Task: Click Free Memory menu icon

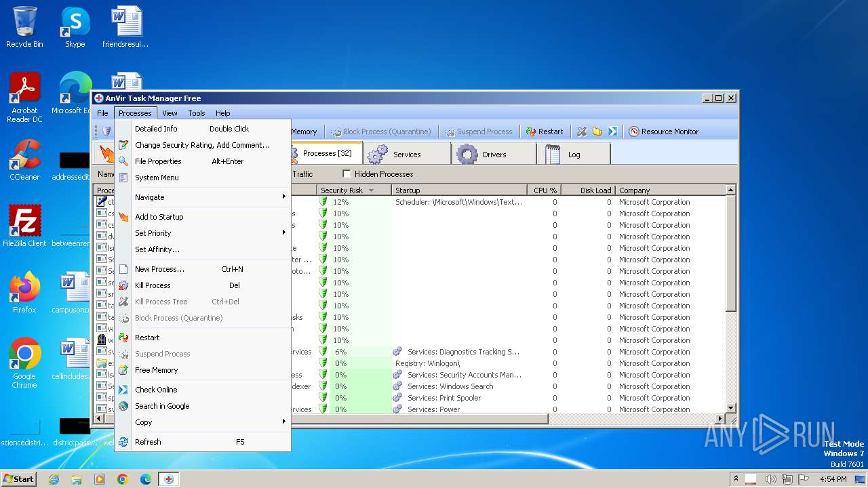Action: (x=123, y=370)
